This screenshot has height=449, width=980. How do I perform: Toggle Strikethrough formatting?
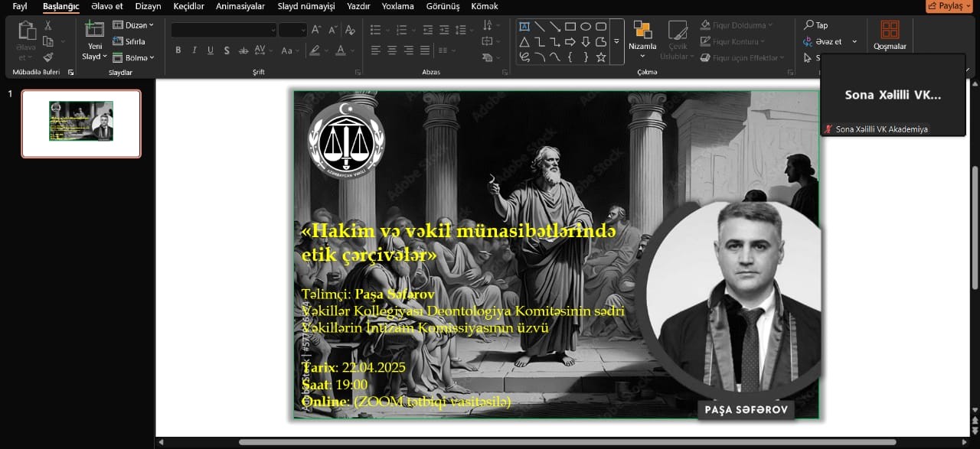click(243, 50)
